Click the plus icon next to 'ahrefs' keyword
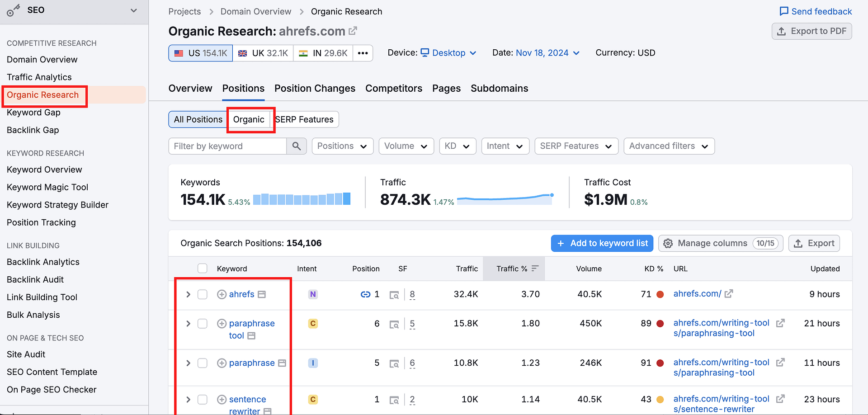 click(x=222, y=294)
